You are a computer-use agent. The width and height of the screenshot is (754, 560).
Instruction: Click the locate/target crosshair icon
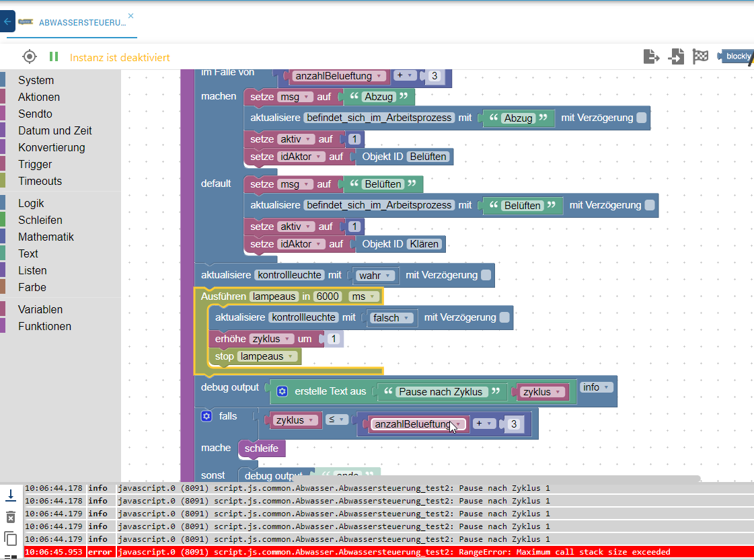(x=30, y=56)
